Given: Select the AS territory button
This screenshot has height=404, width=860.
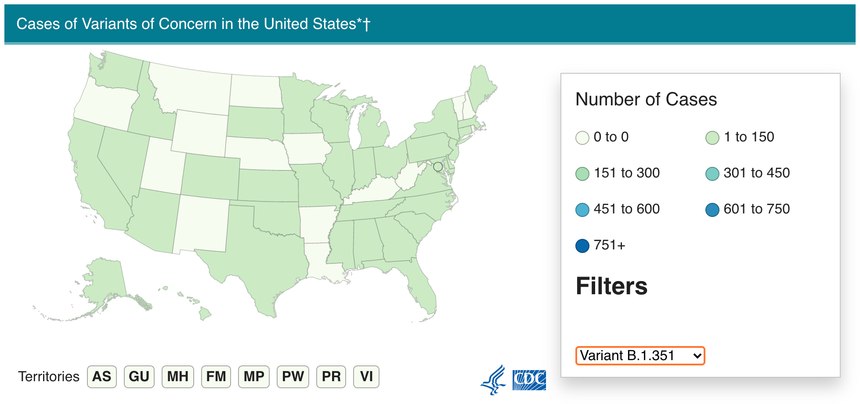Looking at the screenshot, I should pos(101,377).
